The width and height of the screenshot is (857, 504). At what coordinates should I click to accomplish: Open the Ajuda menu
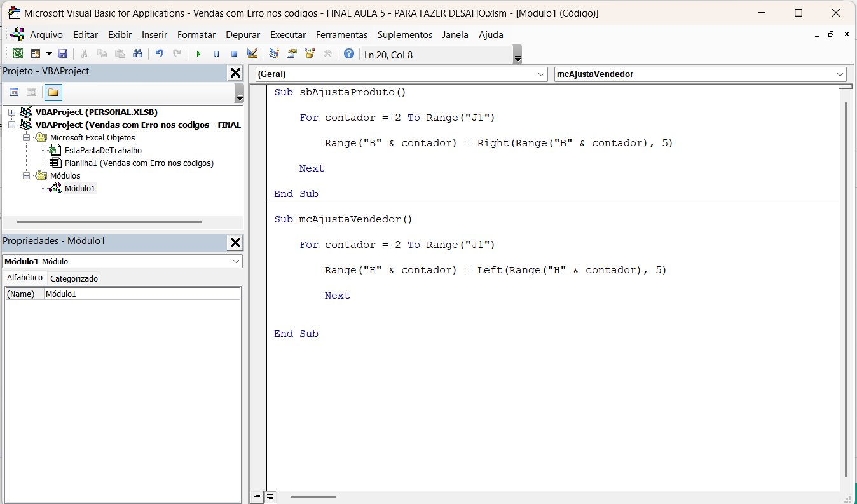tap(491, 35)
